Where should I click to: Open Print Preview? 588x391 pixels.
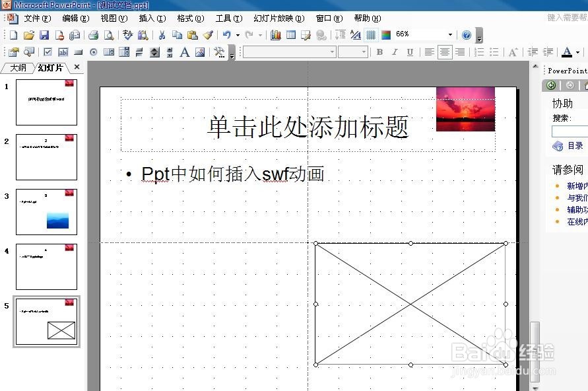pos(107,35)
